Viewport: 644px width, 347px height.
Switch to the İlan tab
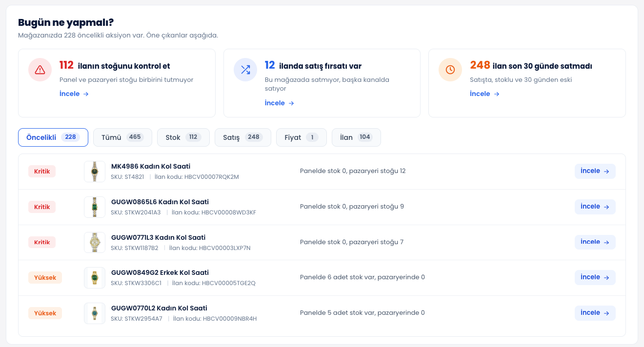point(356,137)
